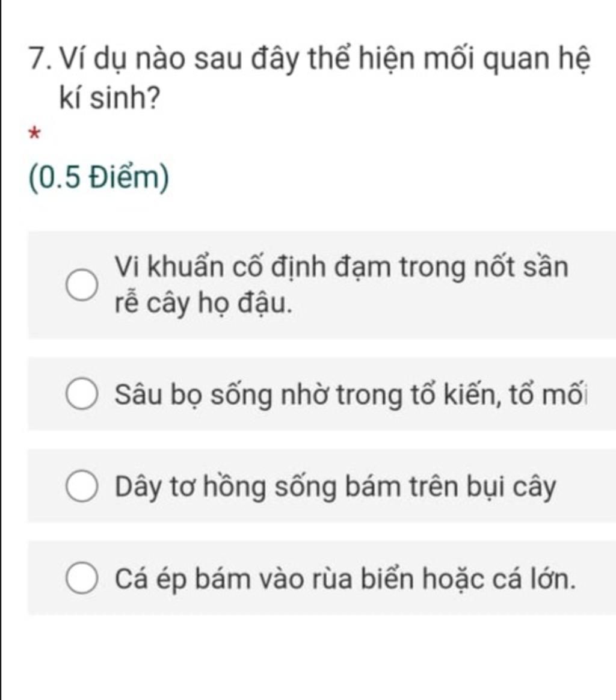The image size is (616, 700).
Task: Select the radio button for Vi khuẩn cố định đạm
Action: point(82,285)
